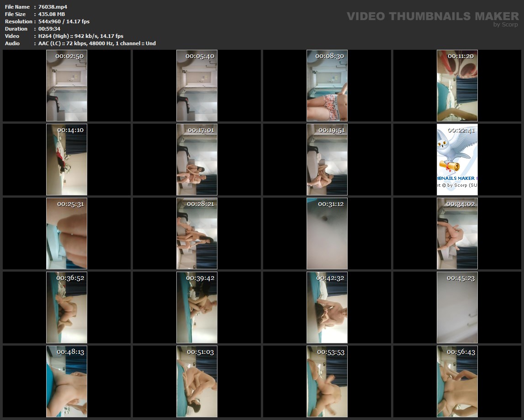The image size is (524, 420).
Task: Click the 00:56:43 timestamp label
Action: click(461, 352)
